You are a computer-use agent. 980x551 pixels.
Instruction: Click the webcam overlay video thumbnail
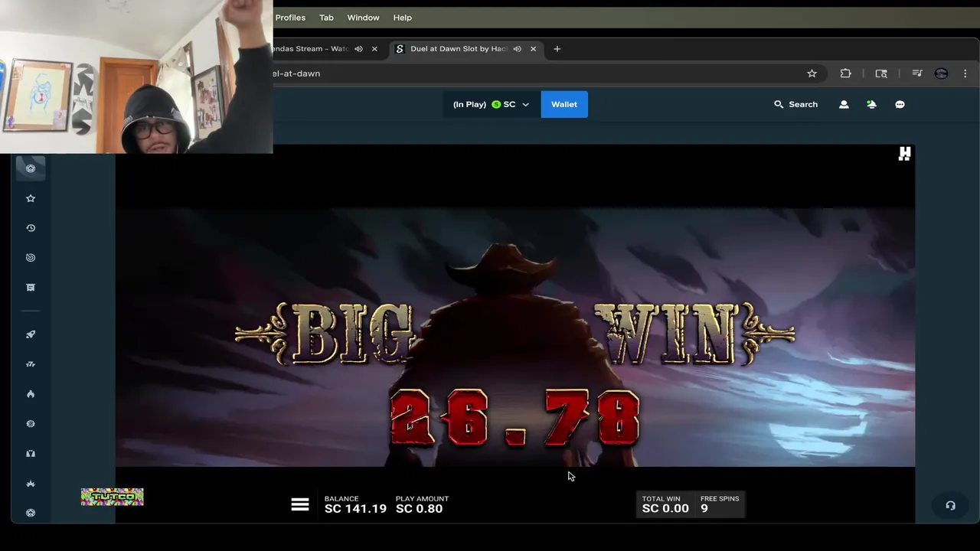click(136, 77)
